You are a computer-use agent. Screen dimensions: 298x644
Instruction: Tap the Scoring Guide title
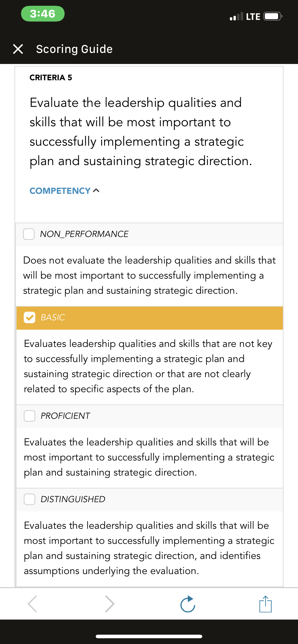(x=74, y=49)
